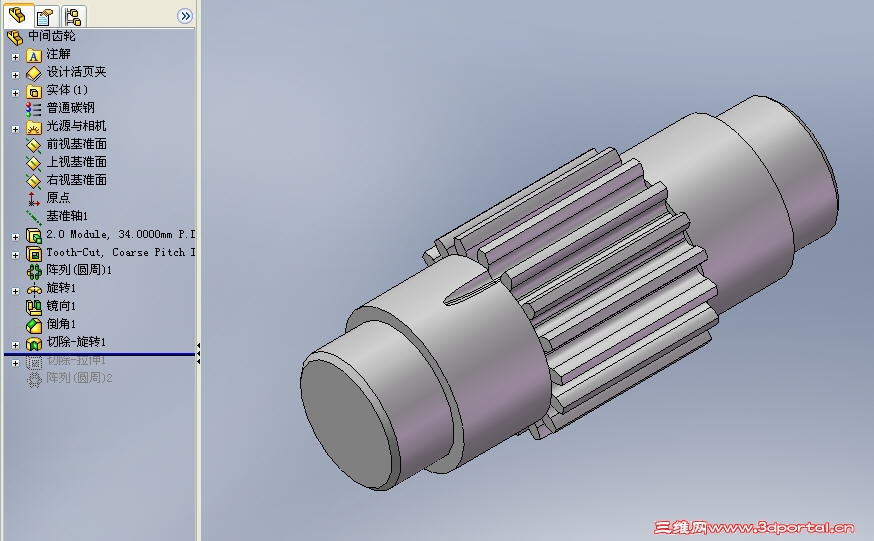Click the 基准轴1 axis icon

[x=33, y=217]
